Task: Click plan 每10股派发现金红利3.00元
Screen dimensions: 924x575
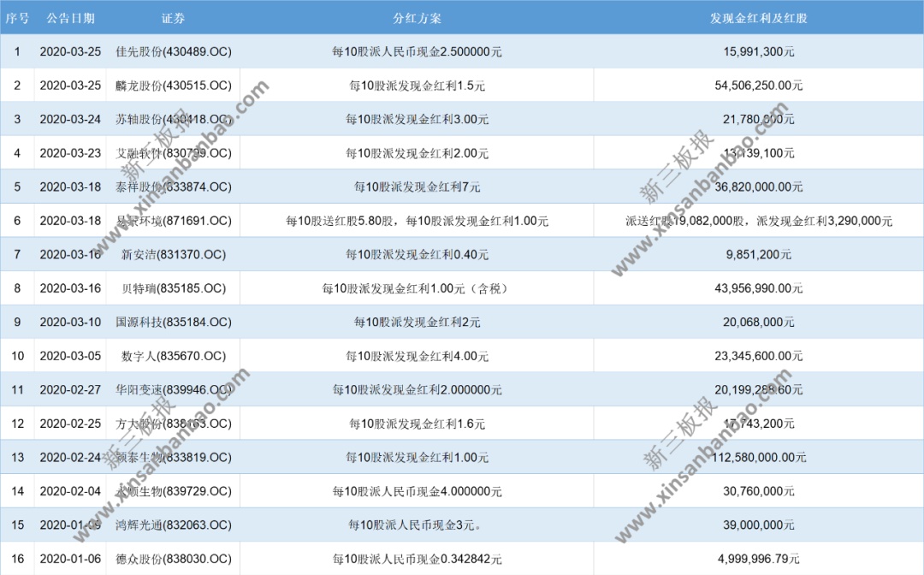Action: point(418,119)
